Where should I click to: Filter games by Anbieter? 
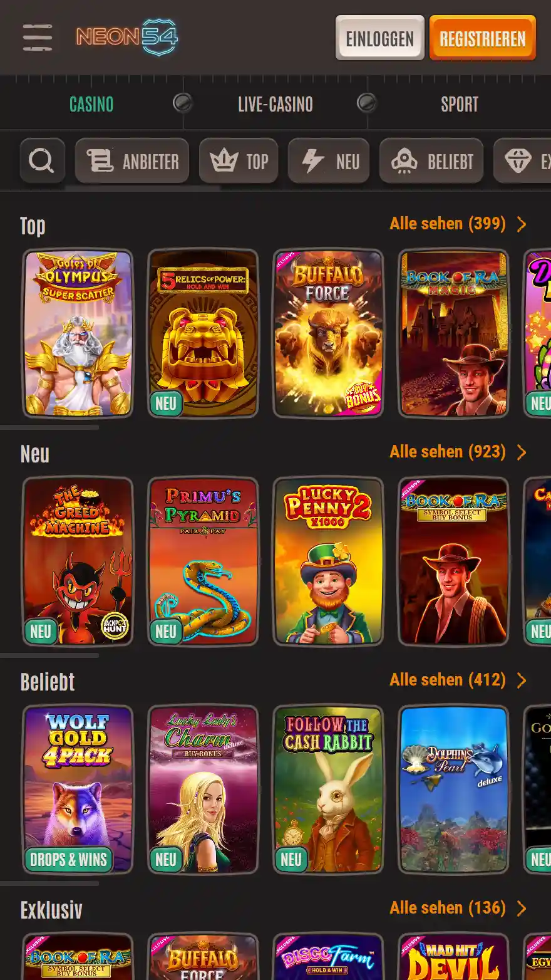(x=132, y=161)
